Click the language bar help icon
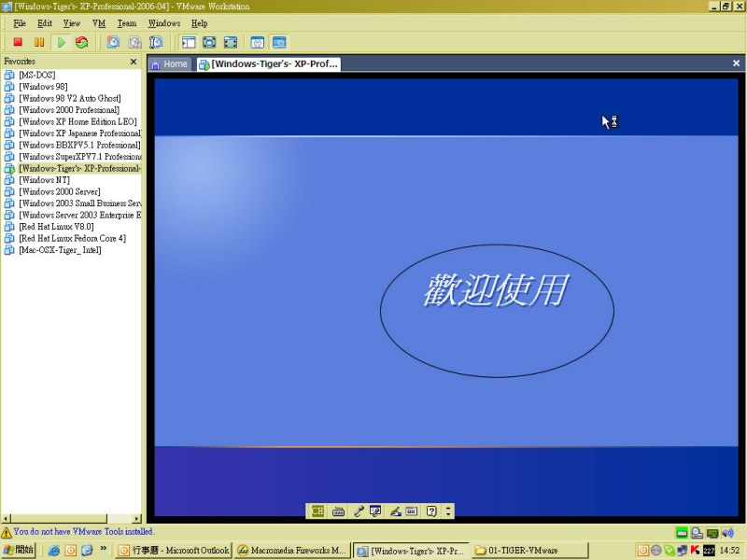Image resolution: width=747 pixels, height=560 pixels. (x=431, y=511)
